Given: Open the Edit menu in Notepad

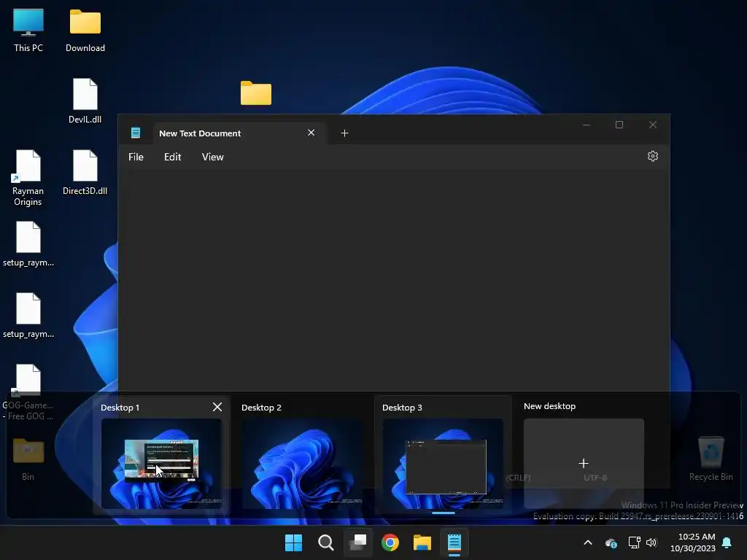Looking at the screenshot, I should click(172, 157).
